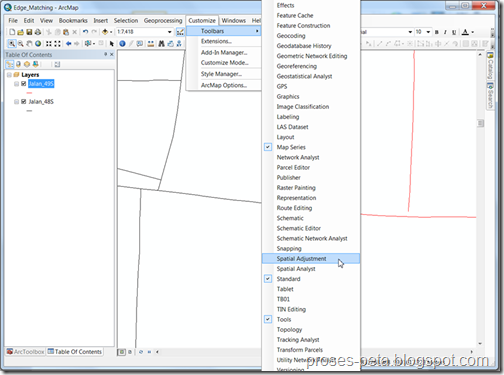504x375 pixels.
Task: Open the Geoprocessing menu
Action: point(163,21)
